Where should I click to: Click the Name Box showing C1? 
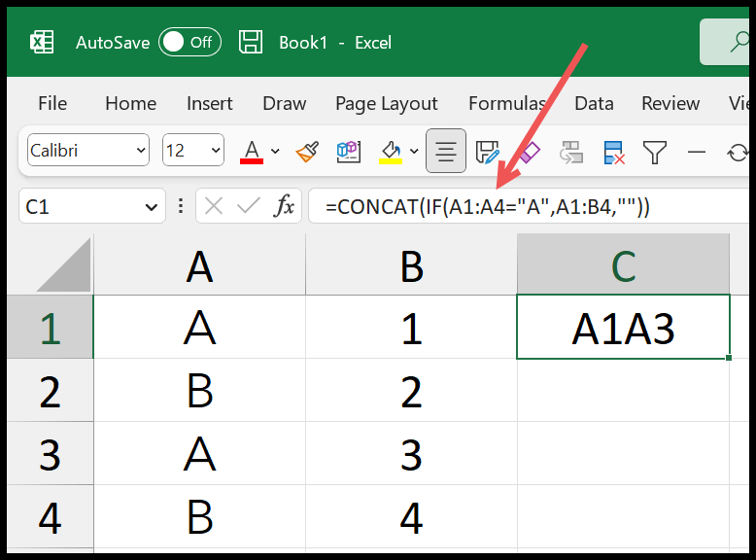click(91, 206)
